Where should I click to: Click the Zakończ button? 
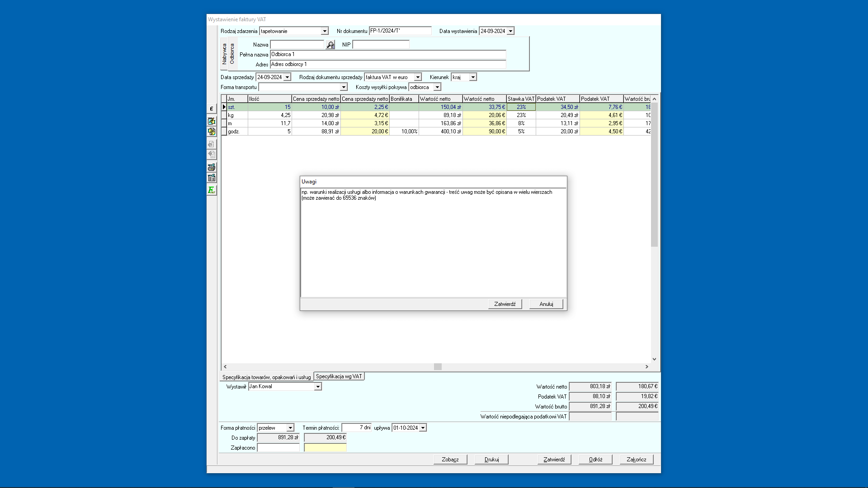637,460
